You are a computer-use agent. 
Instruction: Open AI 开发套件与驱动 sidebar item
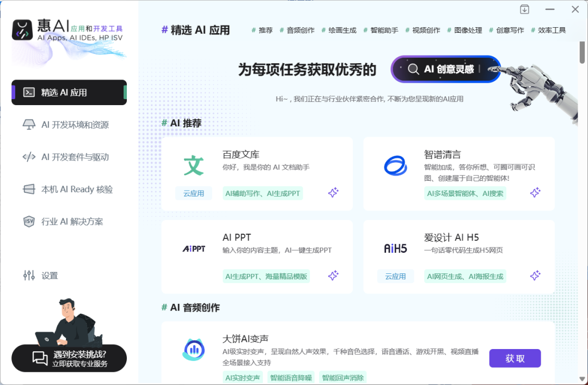click(75, 157)
